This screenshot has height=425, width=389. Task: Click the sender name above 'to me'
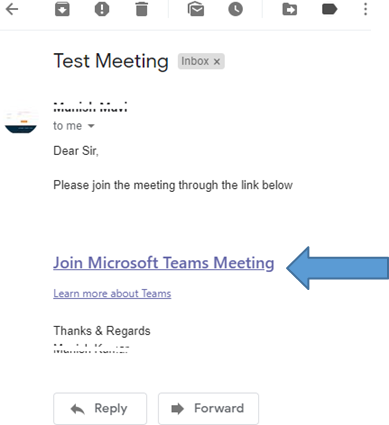click(90, 108)
